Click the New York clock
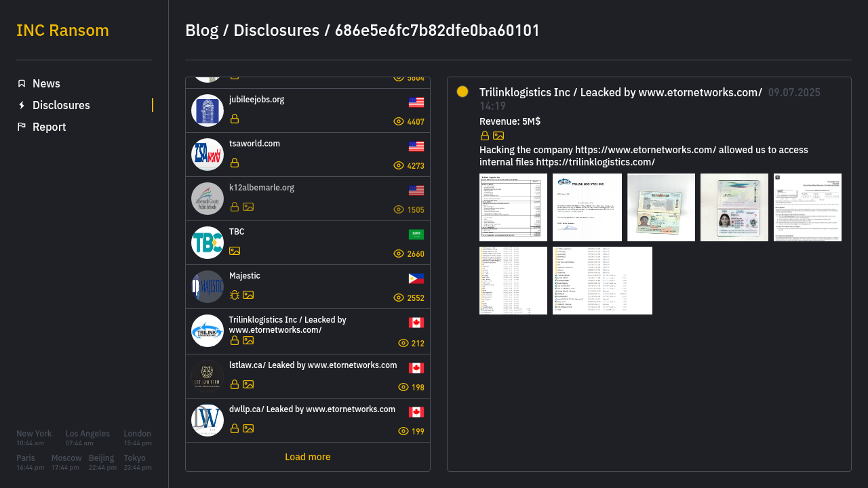This screenshot has width=868, height=488. point(34,438)
